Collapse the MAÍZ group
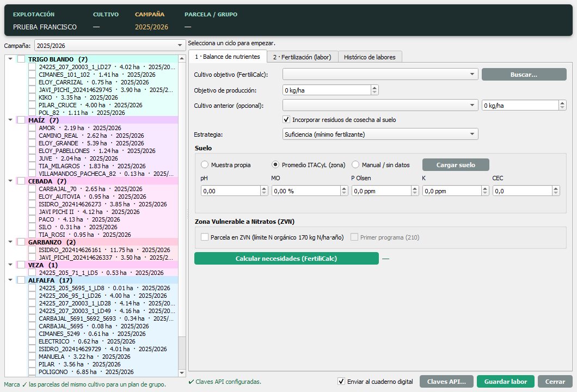This screenshot has width=577, height=392. (x=10, y=120)
